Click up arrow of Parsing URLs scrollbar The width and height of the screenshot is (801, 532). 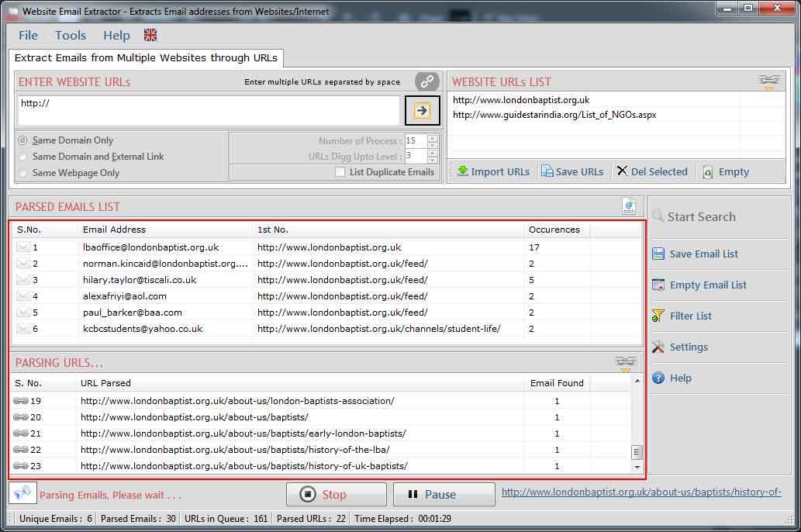637,381
